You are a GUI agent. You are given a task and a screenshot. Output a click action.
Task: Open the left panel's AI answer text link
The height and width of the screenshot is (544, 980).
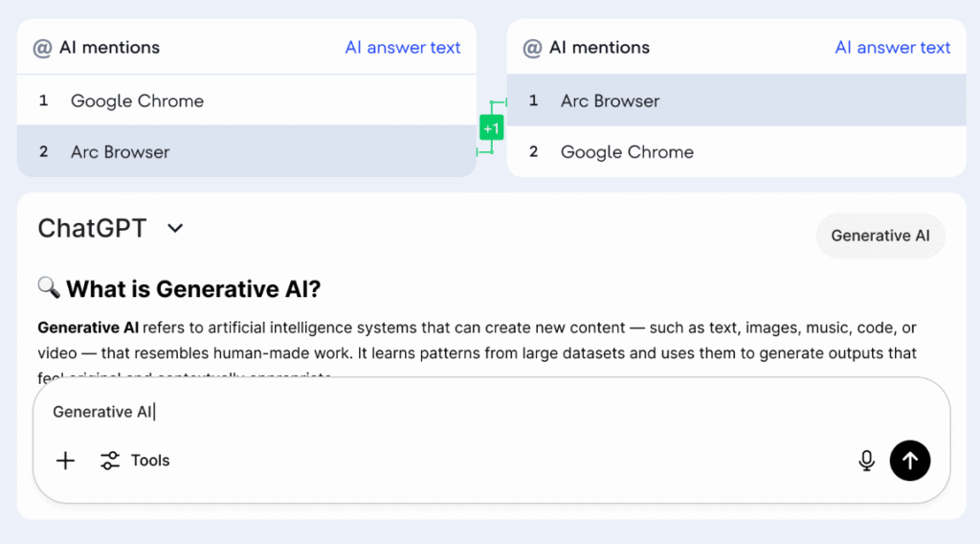(x=403, y=48)
